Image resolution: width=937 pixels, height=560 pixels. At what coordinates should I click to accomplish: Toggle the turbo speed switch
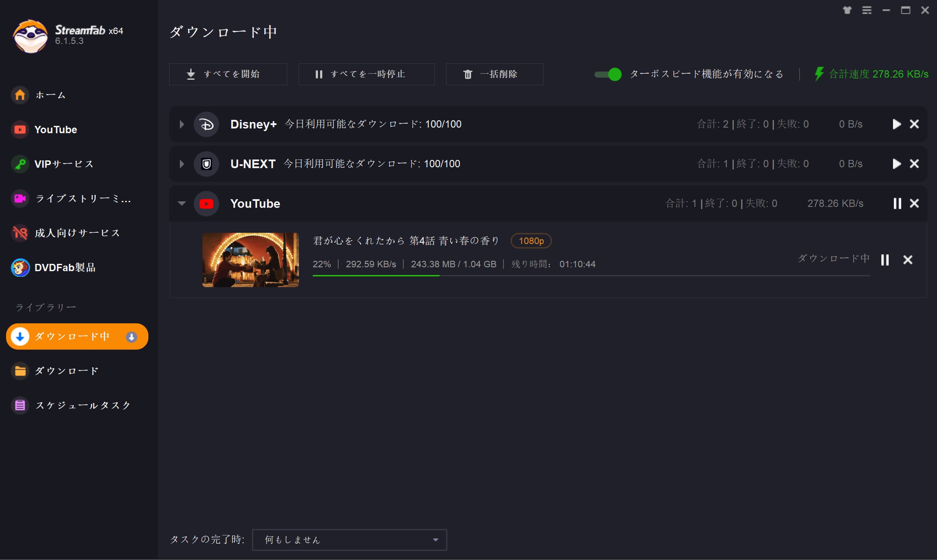click(608, 74)
